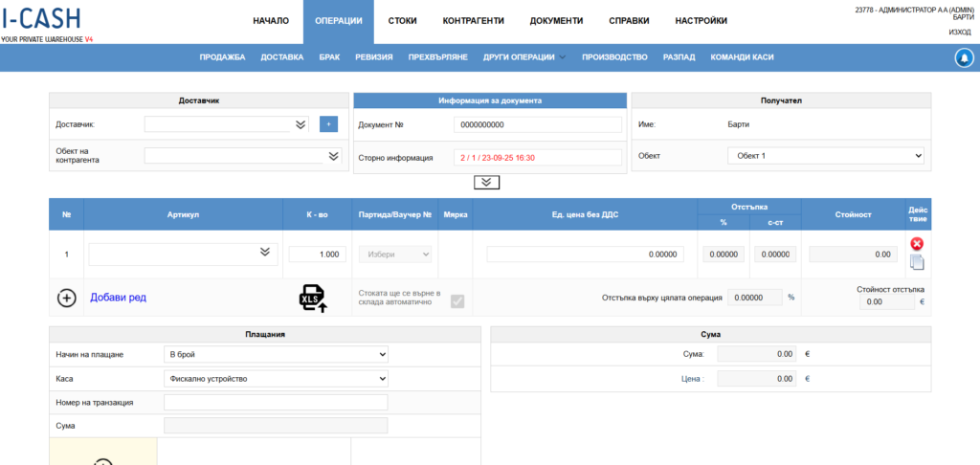Open the Обект 1 recipient dropdown
Viewport: 980px width, 465px height.
(x=825, y=156)
